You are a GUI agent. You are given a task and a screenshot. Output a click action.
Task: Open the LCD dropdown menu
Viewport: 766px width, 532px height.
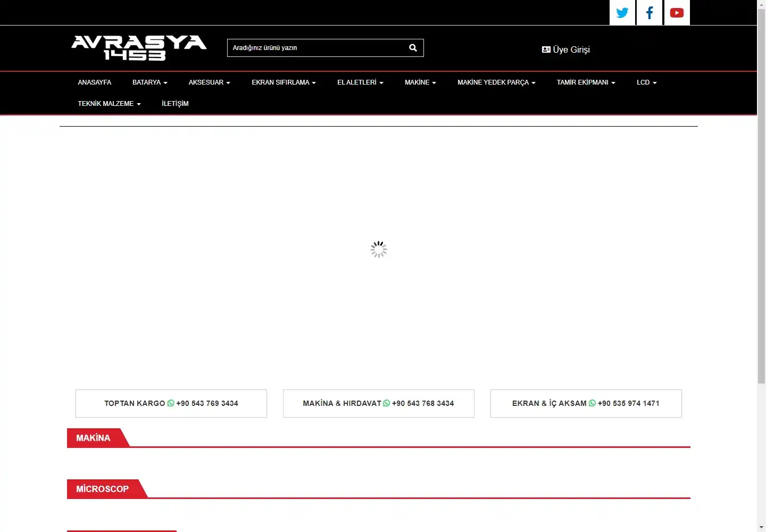click(646, 82)
